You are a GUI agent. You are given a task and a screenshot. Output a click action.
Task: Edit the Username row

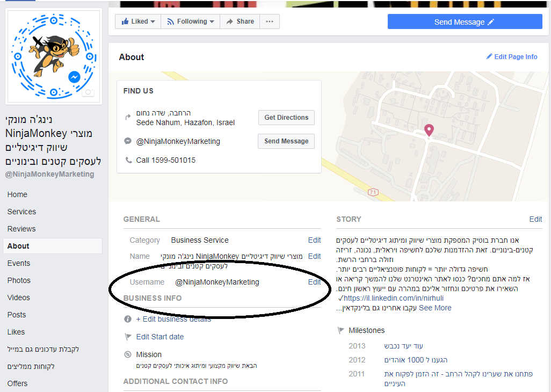tap(314, 282)
